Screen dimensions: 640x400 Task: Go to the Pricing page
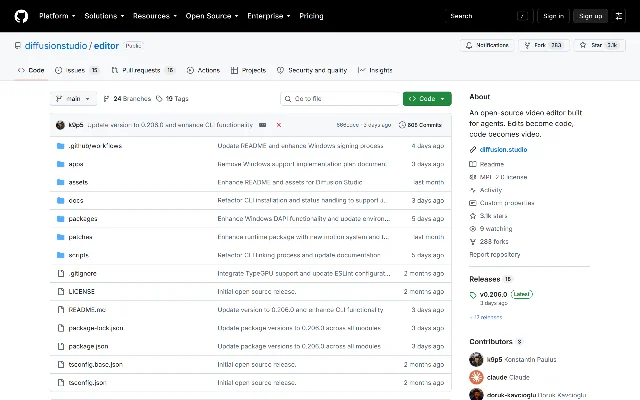[311, 16]
